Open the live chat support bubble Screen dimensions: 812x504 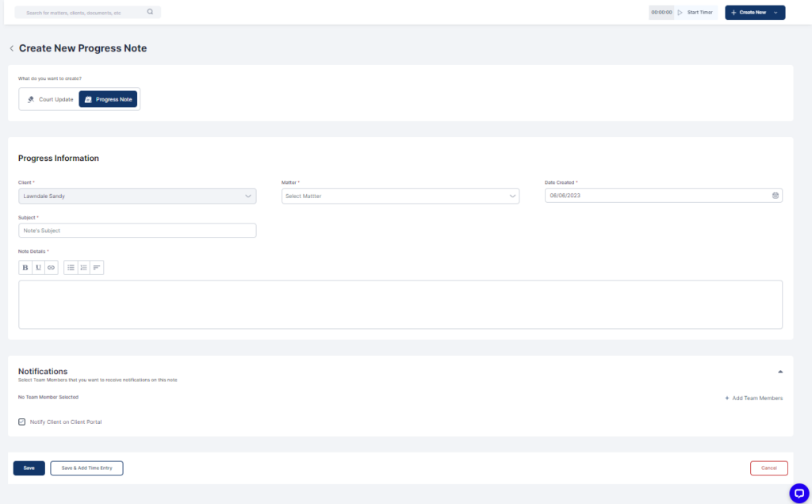coord(799,492)
